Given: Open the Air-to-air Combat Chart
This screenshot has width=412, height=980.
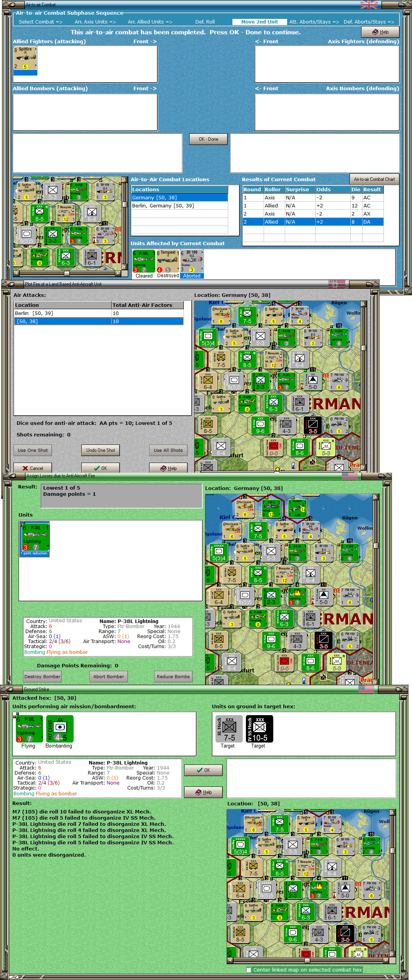Looking at the screenshot, I should (x=374, y=179).
